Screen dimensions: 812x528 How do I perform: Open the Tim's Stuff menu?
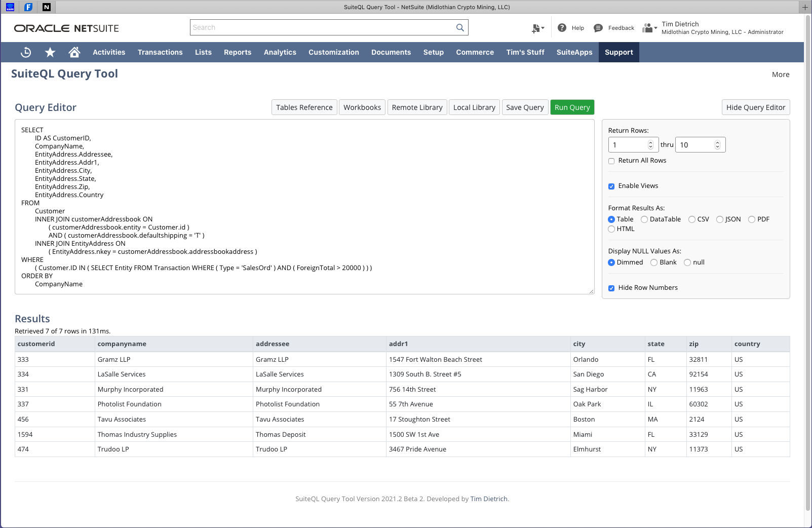pos(525,52)
